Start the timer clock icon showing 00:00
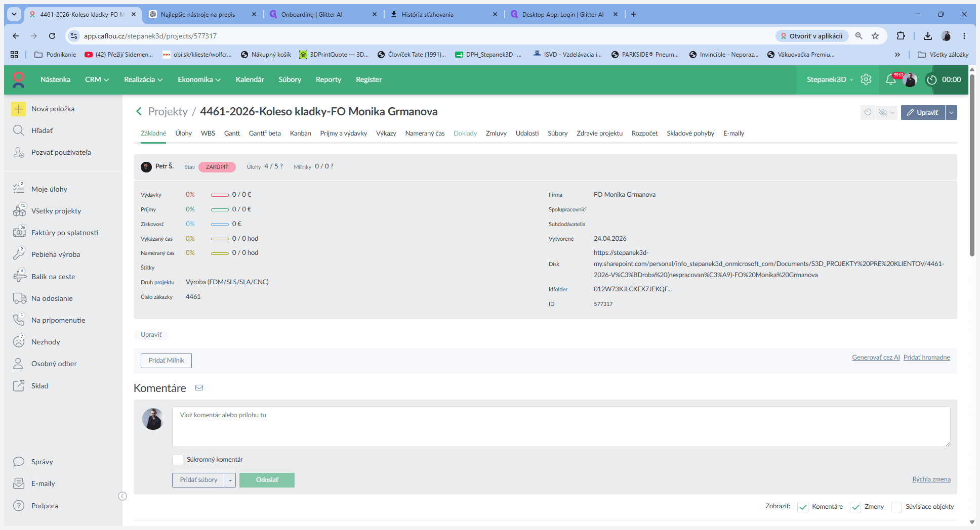 point(931,79)
